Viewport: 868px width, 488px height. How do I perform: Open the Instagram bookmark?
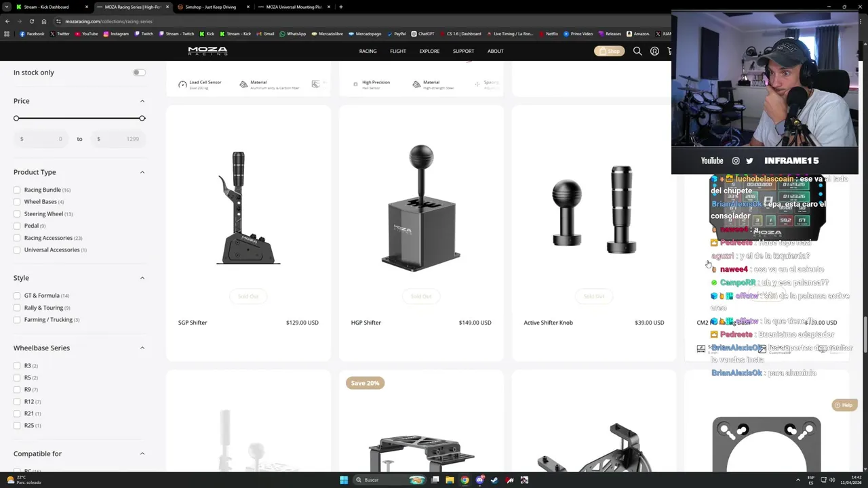116,34
